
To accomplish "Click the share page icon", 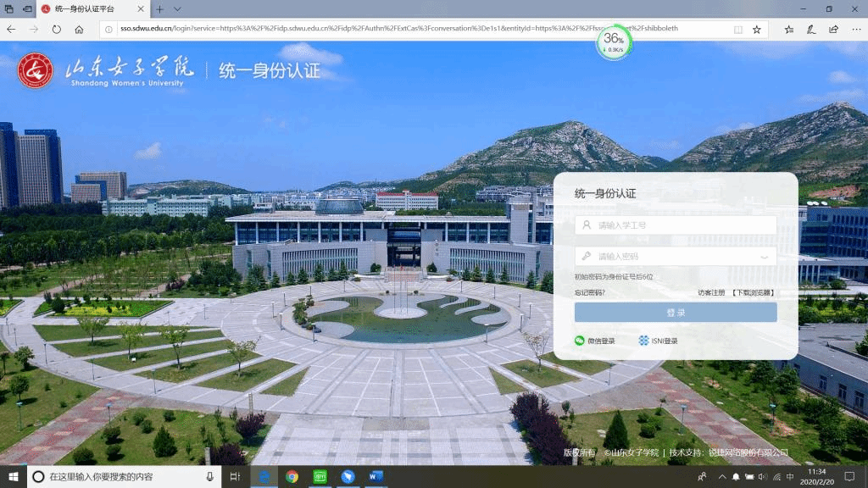I will [833, 29].
